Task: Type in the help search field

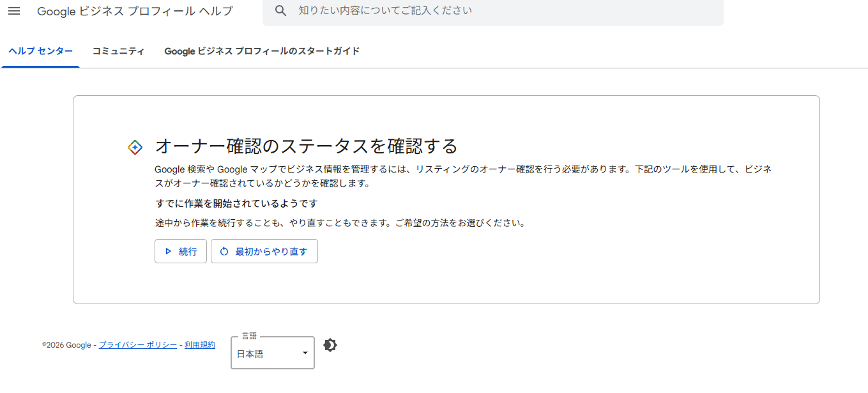Action: pyautogui.click(x=492, y=12)
